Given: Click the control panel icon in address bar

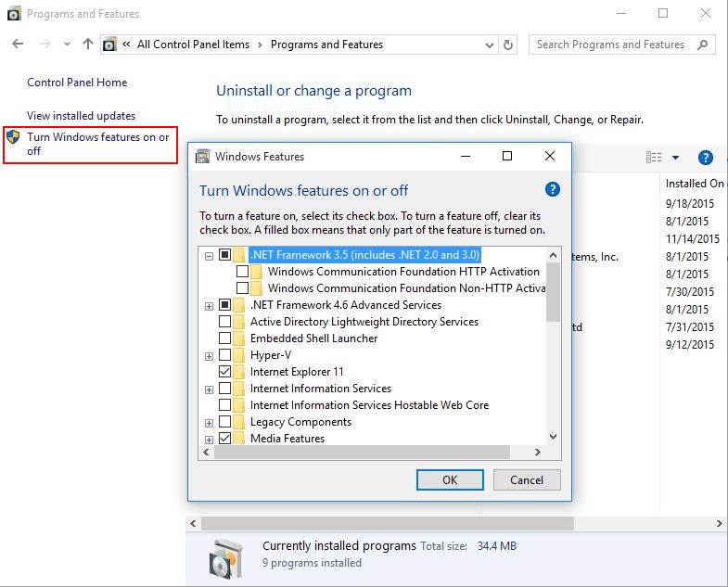Looking at the screenshot, I should point(109,45).
